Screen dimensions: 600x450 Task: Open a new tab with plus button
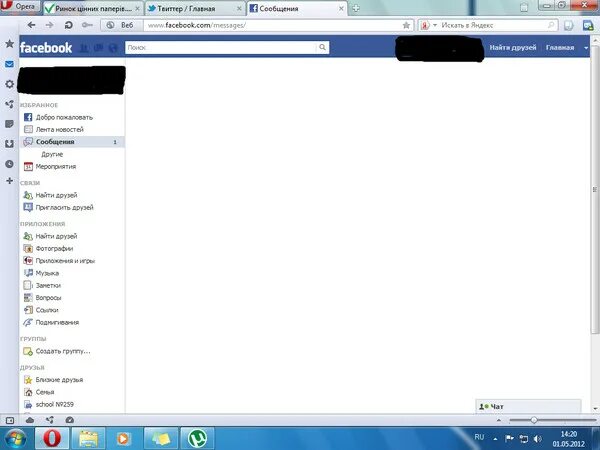(x=356, y=8)
